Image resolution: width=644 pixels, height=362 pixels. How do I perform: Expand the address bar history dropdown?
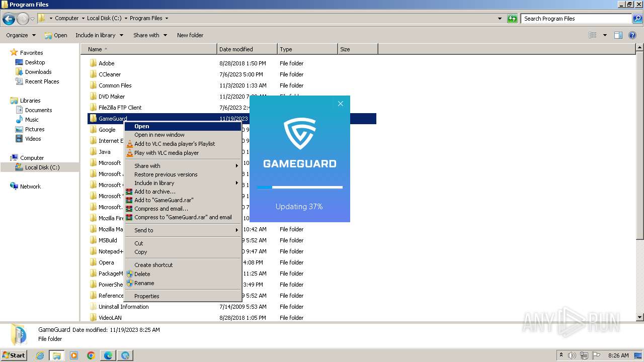tap(500, 19)
